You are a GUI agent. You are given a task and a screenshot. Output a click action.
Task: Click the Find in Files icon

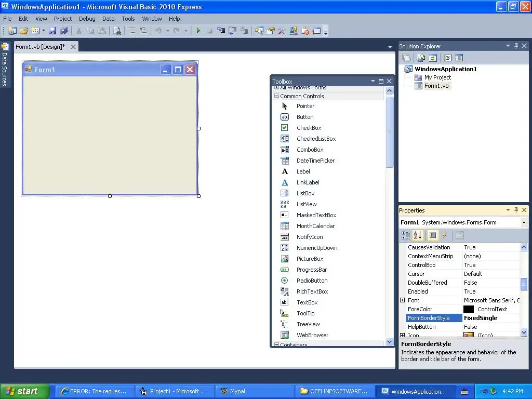pos(117,31)
